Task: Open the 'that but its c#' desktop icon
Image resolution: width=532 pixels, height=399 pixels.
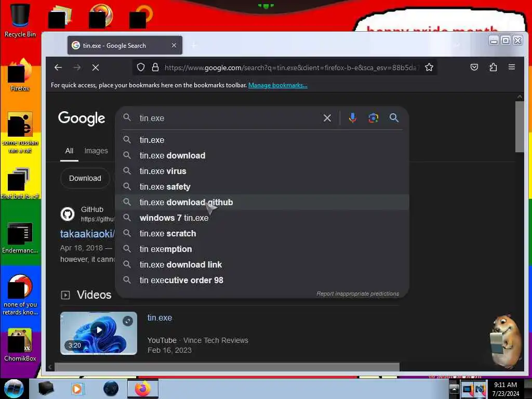Action: [20, 183]
